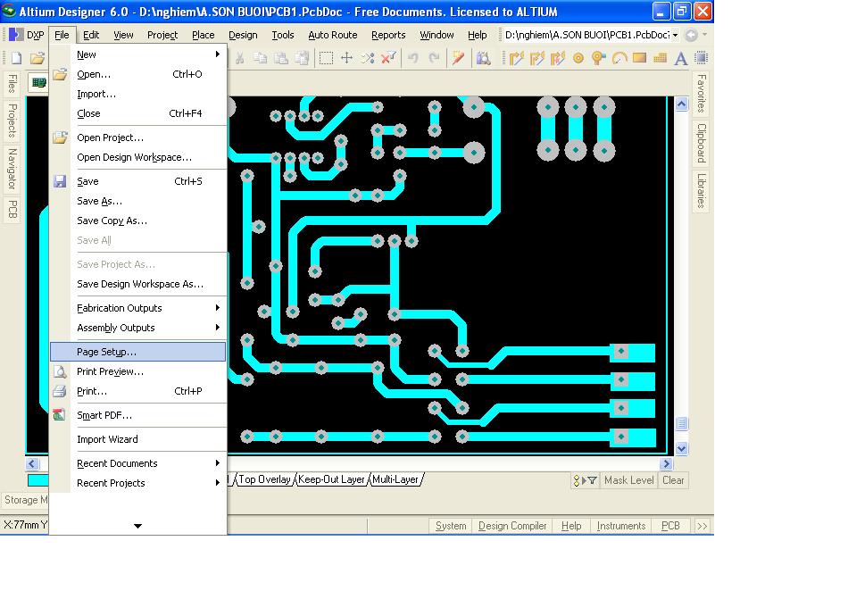Click the Clear button

click(673, 480)
